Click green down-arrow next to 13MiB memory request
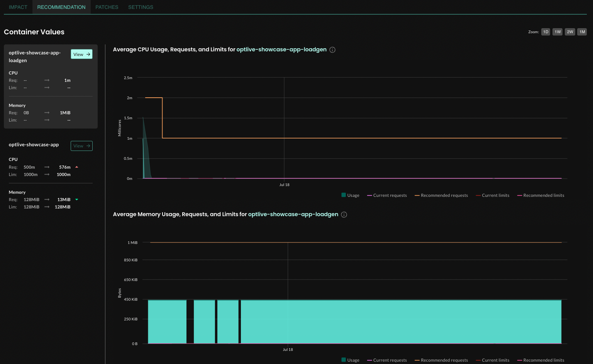 pyautogui.click(x=77, y=200)
